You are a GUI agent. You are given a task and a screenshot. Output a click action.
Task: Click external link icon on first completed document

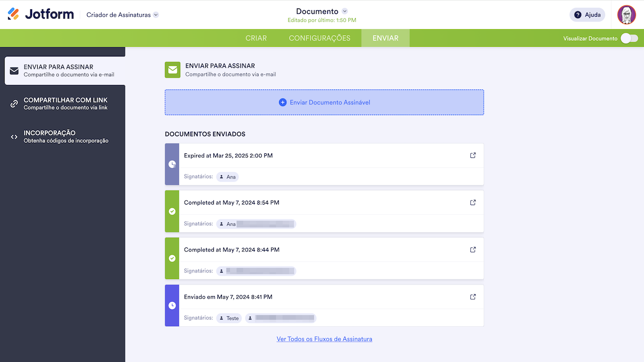pyautogui.click(x=472, y=202)
